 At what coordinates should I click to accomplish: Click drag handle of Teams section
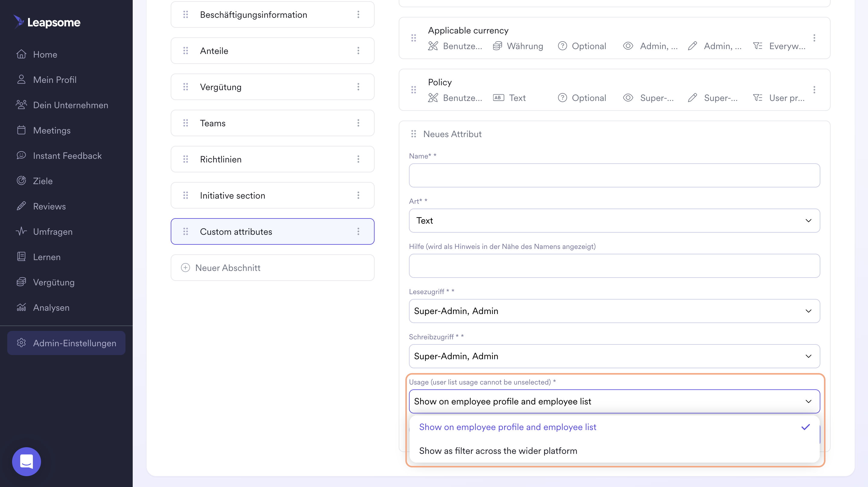click(x=185, y=123)
